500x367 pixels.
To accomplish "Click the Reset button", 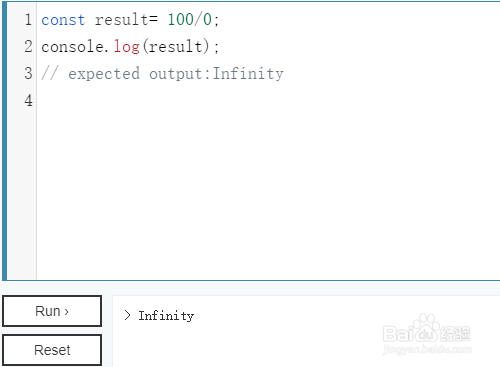I will tap(52, 350).
